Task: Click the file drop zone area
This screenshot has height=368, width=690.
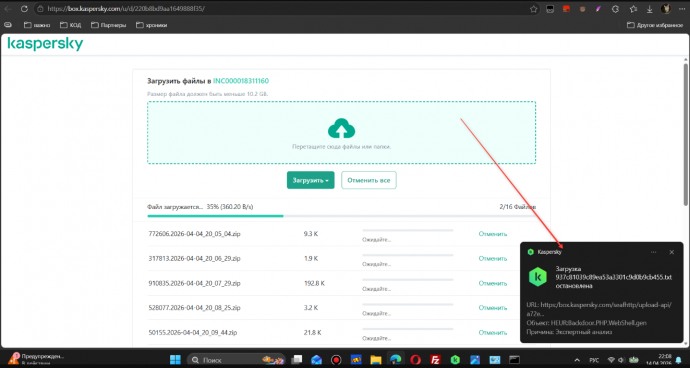Action: pos(341,132)
